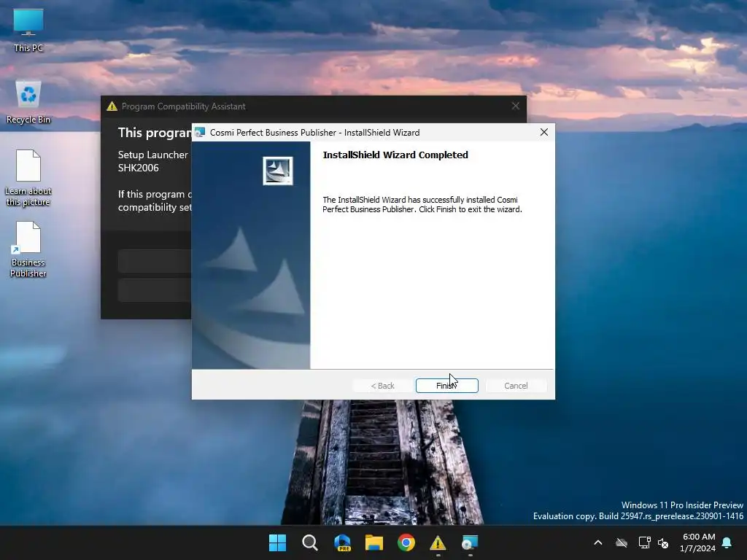Open the notifications bell icon

pos(727,542)
